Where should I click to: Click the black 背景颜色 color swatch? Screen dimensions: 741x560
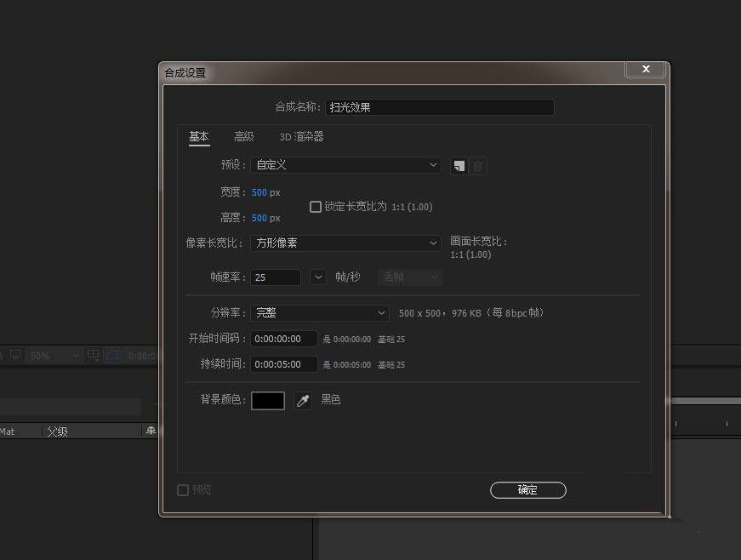267,400
